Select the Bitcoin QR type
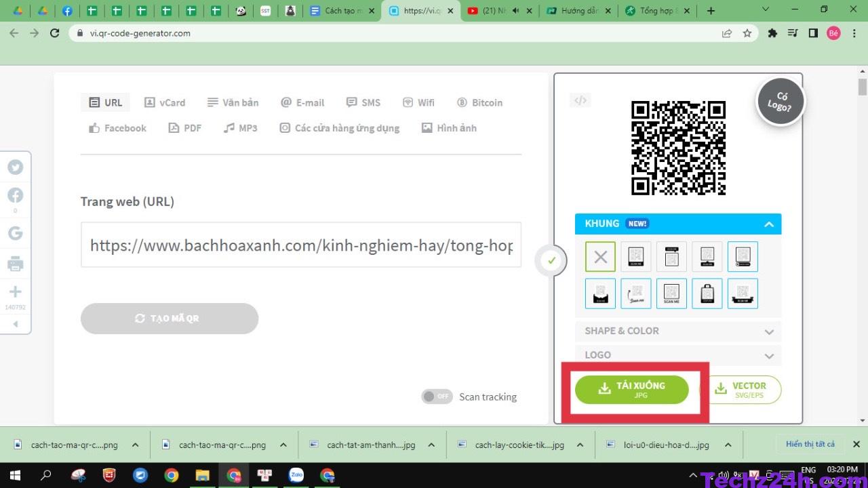This screenshot has width=868, height=488. [x=479, y=102]
